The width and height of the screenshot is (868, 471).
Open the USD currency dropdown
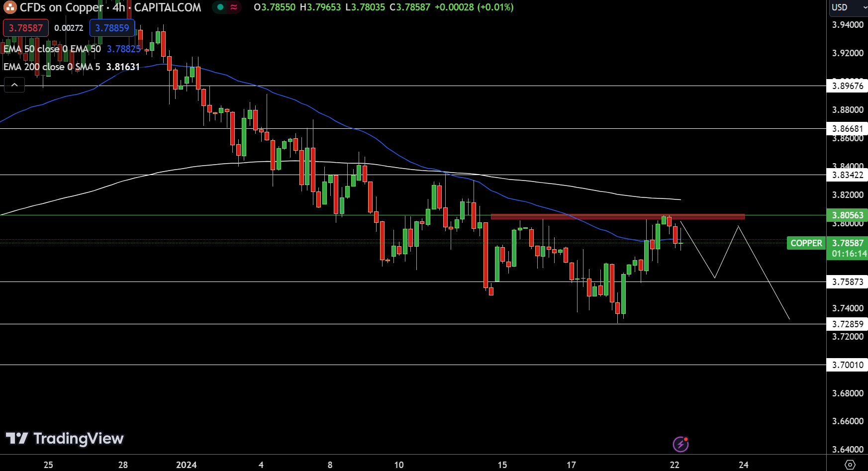[x=848, y=7]
